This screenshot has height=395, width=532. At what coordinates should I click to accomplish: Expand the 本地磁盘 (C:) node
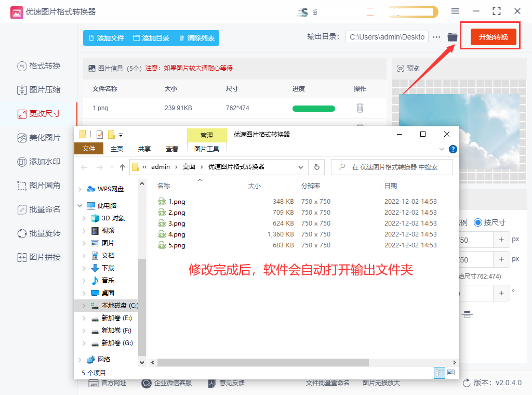84,306
